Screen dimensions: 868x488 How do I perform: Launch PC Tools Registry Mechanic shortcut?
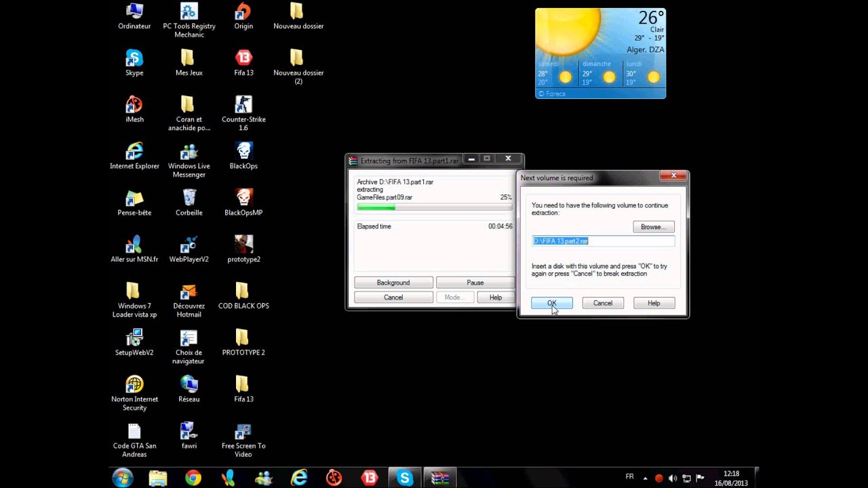(x=189, y=20)
